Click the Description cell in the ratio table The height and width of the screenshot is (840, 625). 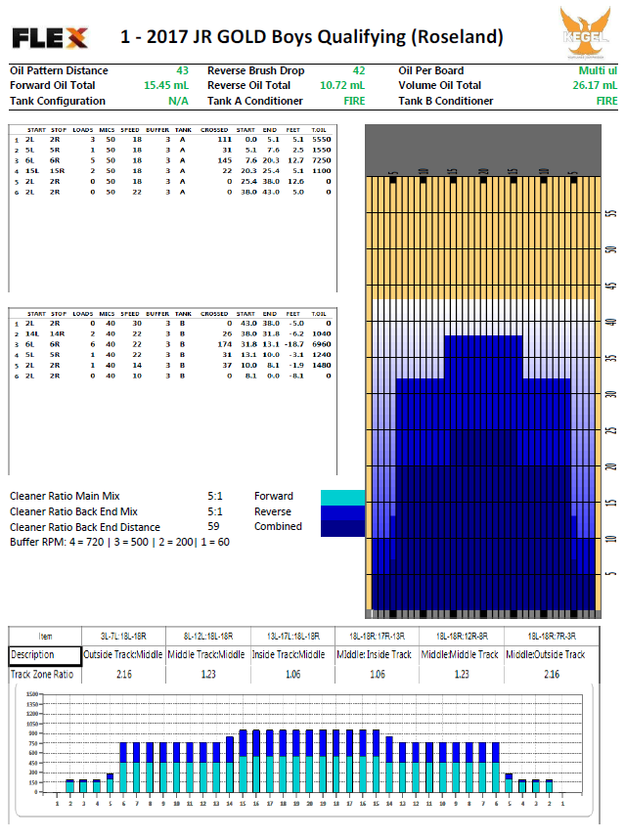[44, 654]
